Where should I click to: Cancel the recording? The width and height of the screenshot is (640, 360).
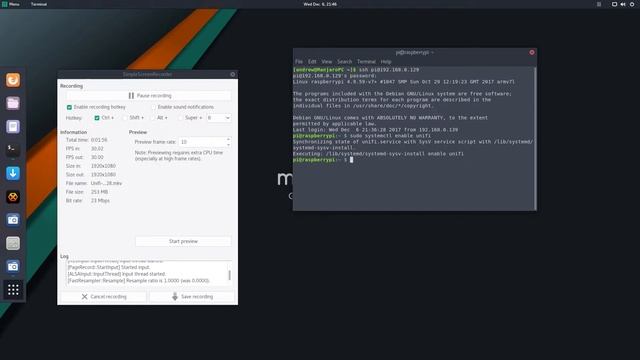tap(104, 297)
